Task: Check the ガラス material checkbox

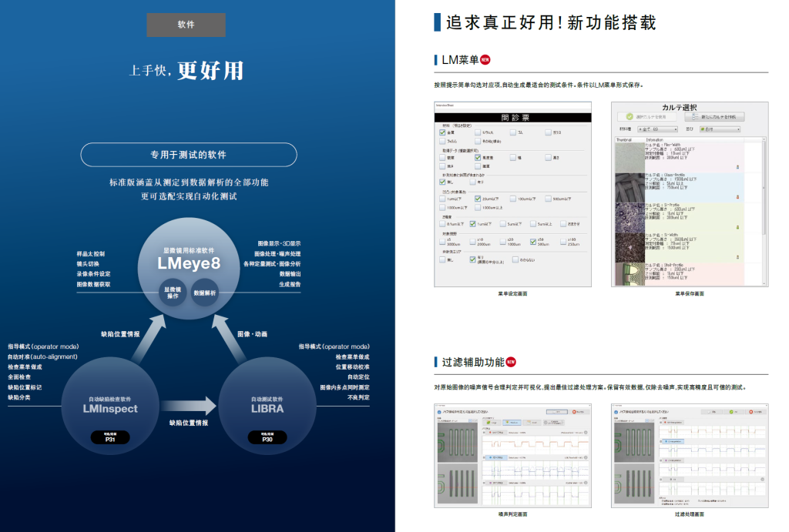Action: click(548, 132)
